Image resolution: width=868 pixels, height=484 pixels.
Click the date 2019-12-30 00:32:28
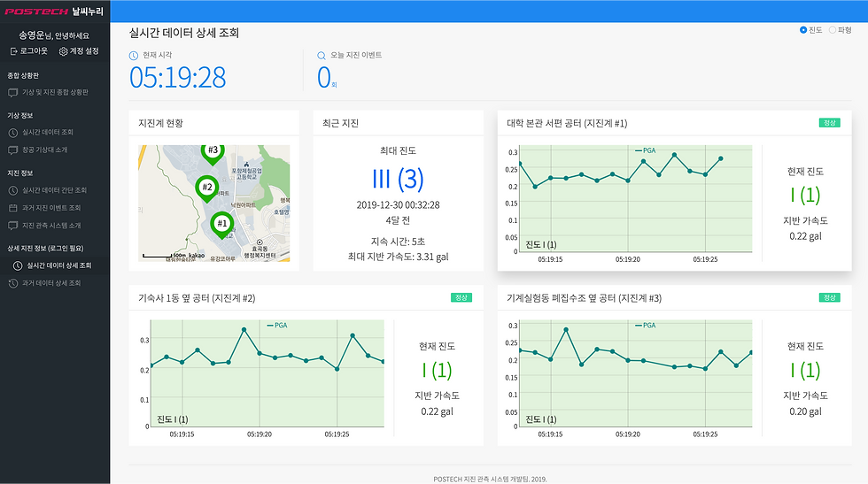(x=398, y=205)
